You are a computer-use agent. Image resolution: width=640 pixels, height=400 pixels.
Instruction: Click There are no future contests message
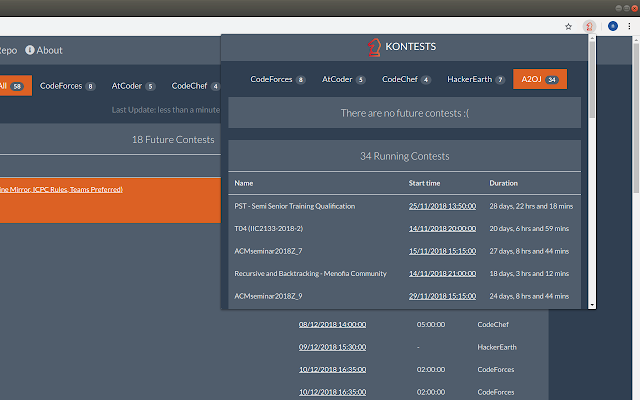point(404,113)
